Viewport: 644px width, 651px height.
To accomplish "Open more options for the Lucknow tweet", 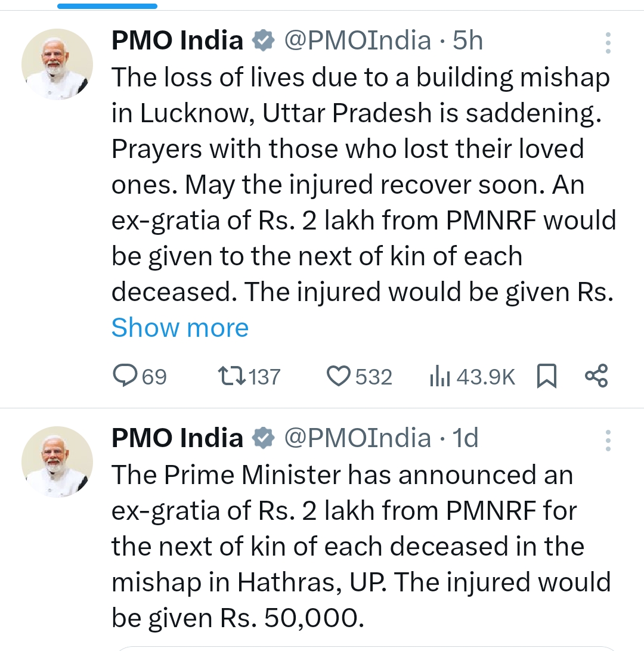I will [x=608, y=42].
